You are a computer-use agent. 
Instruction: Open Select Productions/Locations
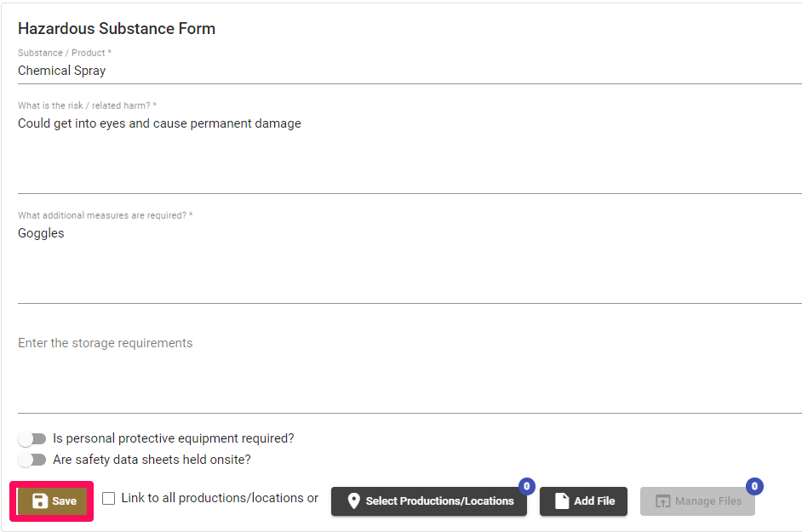pos(428,501)
